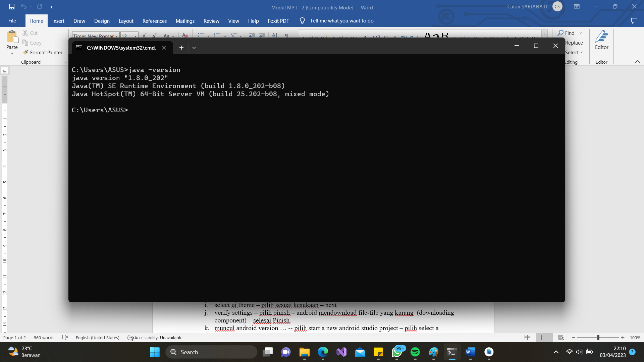Switch to the References ribbon tab

(x=154, y=21)
